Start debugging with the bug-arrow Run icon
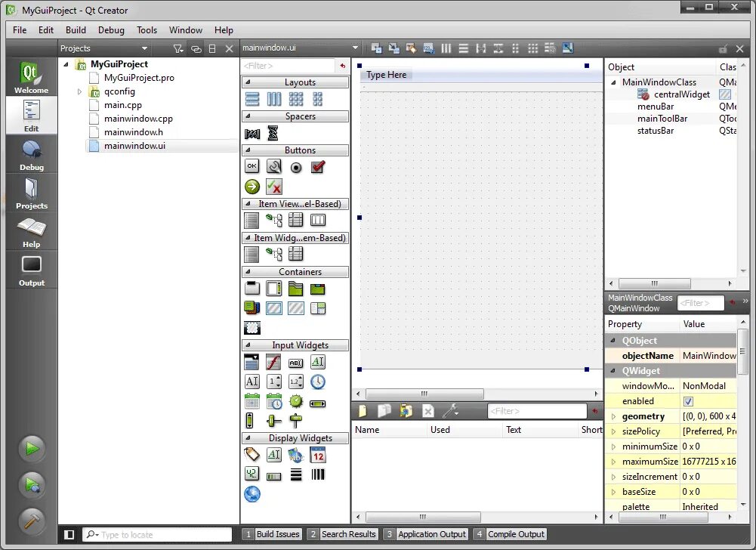756x550 pixels. tap(32, 485)
